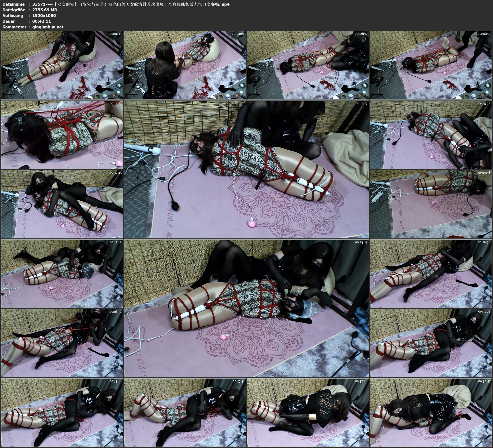Viewport: 493px width, 448px height.
Task: Click the 00:08:52 preview frame
Action: [x=431, y=65]
